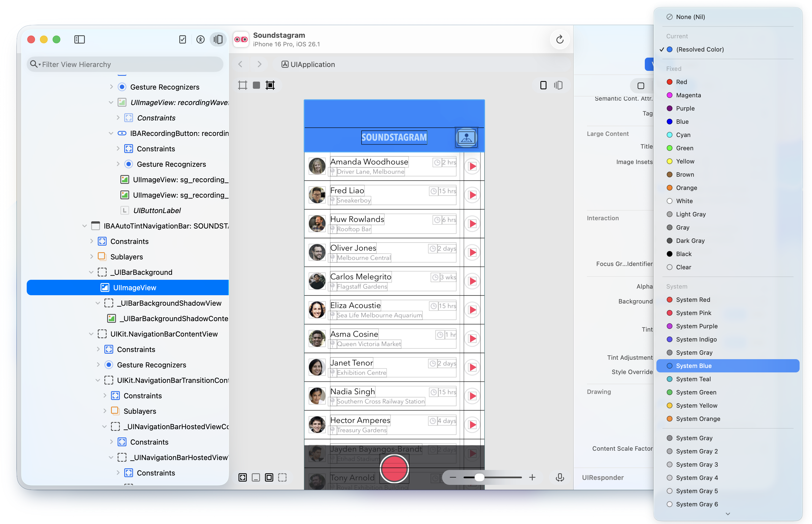Viewport: 812px width, 524px height.
Task: Collapse the _UIBarBackground tree node
Action: tap(91, 272)
